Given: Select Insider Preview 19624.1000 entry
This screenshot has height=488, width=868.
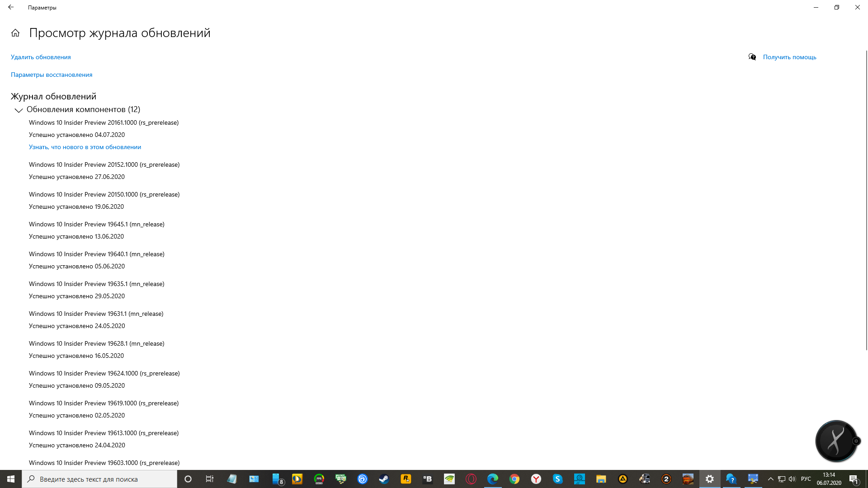Looking at the screenshot, I should [x=104, y=373].
